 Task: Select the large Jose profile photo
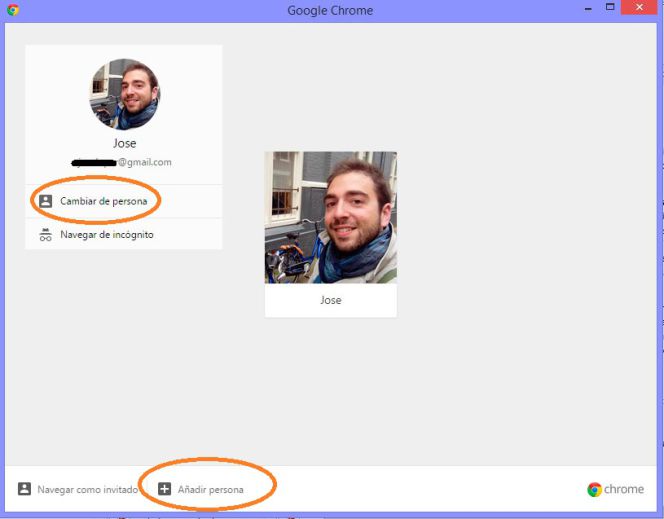[x=331, y=218]
